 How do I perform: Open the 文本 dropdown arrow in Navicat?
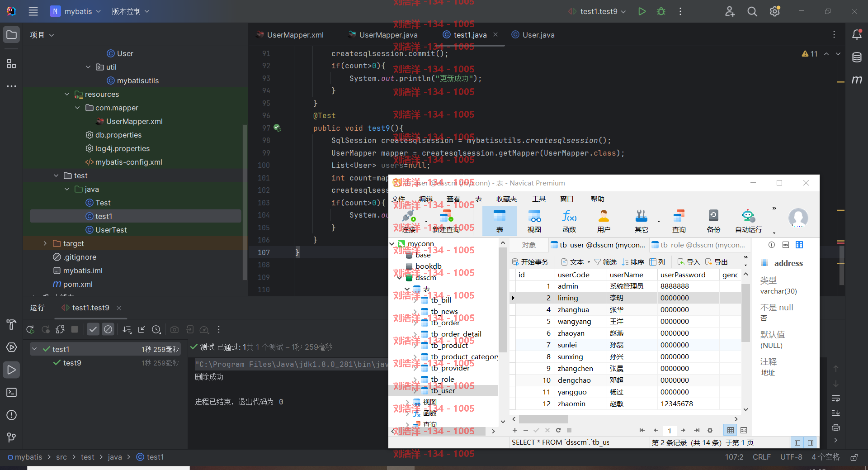click(x=589, y=262)
